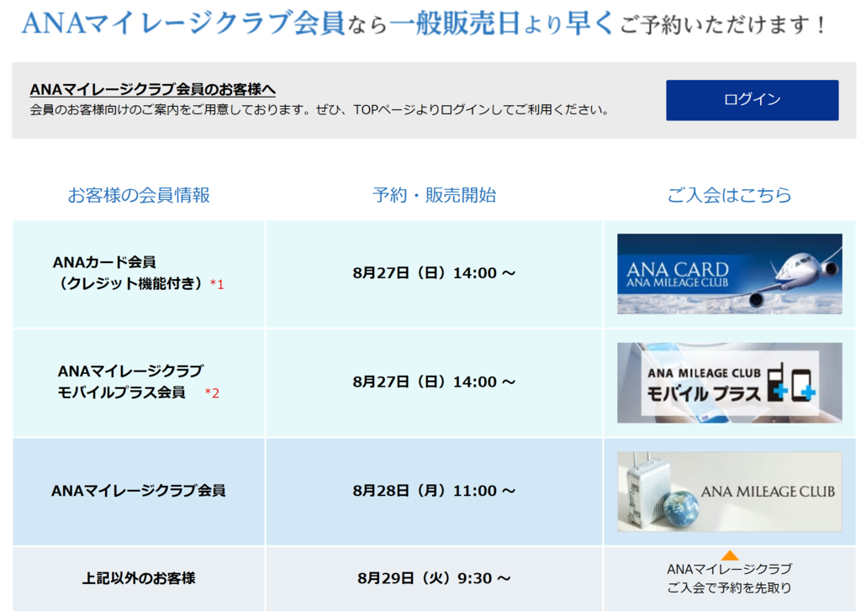Select the モバイルプラス会員 row label
Viewport: 861px width, 616px height.
click(139, 382)
